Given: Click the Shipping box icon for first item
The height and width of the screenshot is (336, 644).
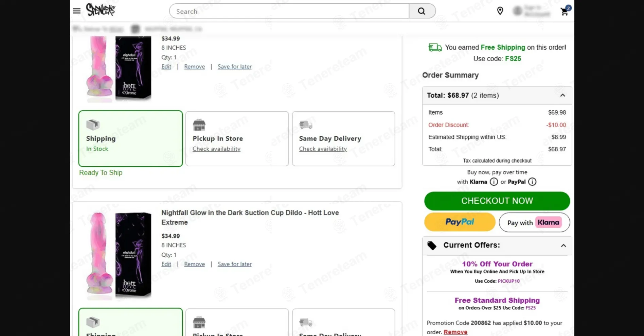Looking at the screenshot, I should pos(93,125).
